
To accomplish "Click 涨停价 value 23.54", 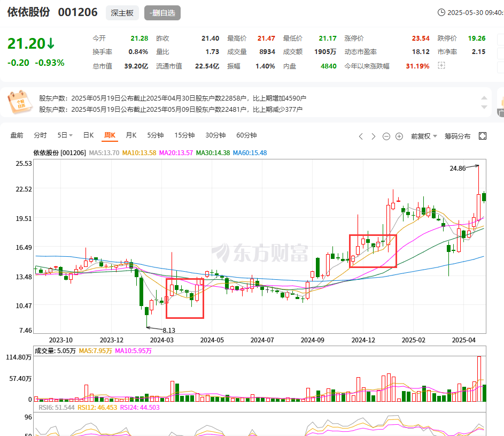I will point(421,39).
